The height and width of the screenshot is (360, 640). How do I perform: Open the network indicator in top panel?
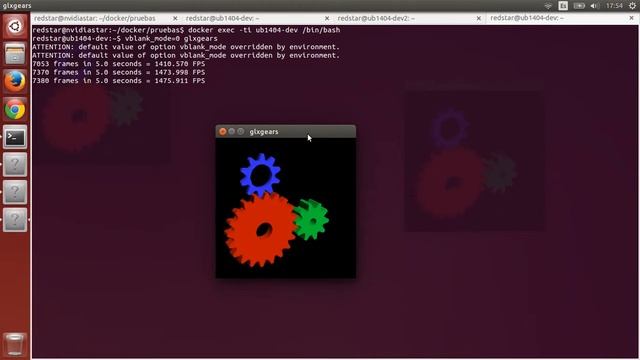[x=548, y=6]
